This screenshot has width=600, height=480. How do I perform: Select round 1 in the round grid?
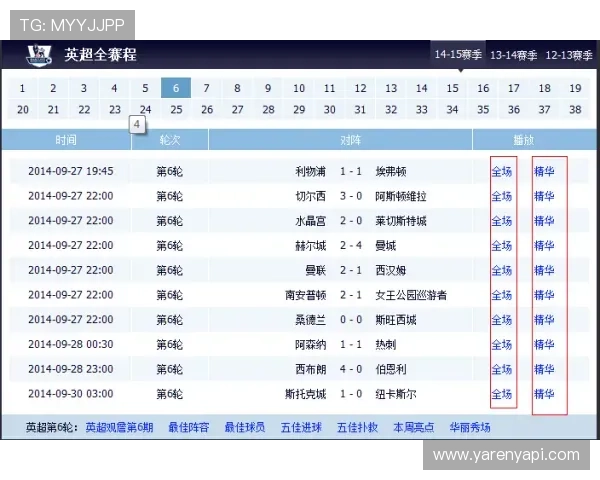coord(22,88)
